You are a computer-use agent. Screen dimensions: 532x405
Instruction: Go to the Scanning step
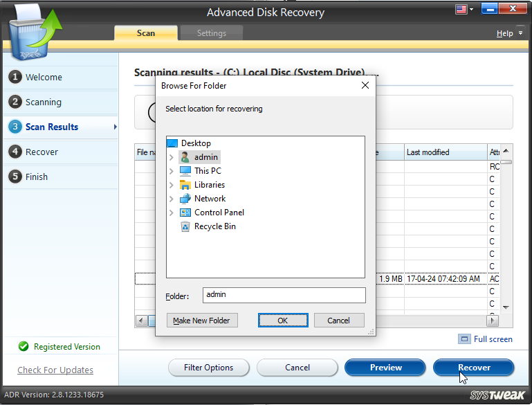[44, 102]
